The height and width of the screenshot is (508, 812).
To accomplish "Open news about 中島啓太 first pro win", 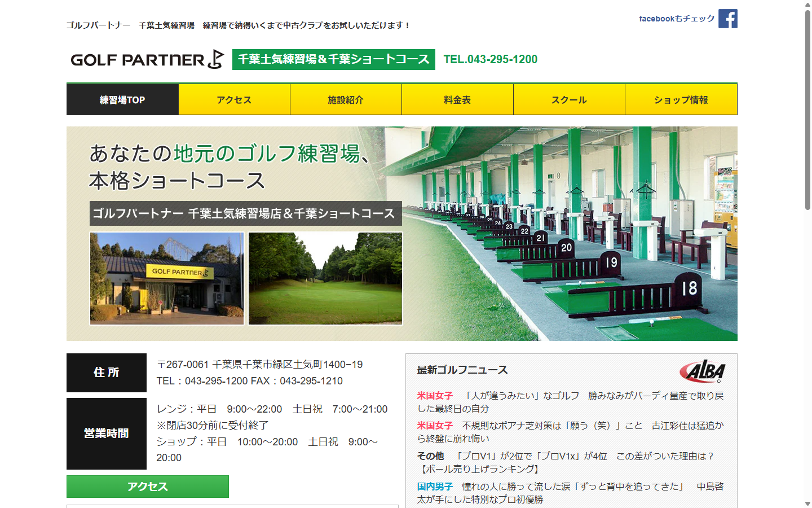I will pyautogui.click(x=570, y=493).
